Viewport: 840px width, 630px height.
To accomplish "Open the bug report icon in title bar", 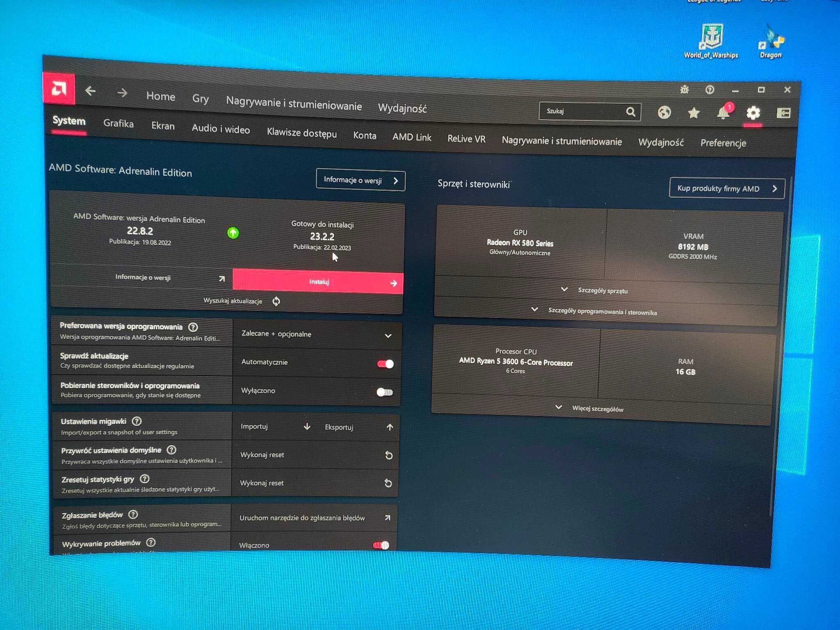I will (684, 89).
